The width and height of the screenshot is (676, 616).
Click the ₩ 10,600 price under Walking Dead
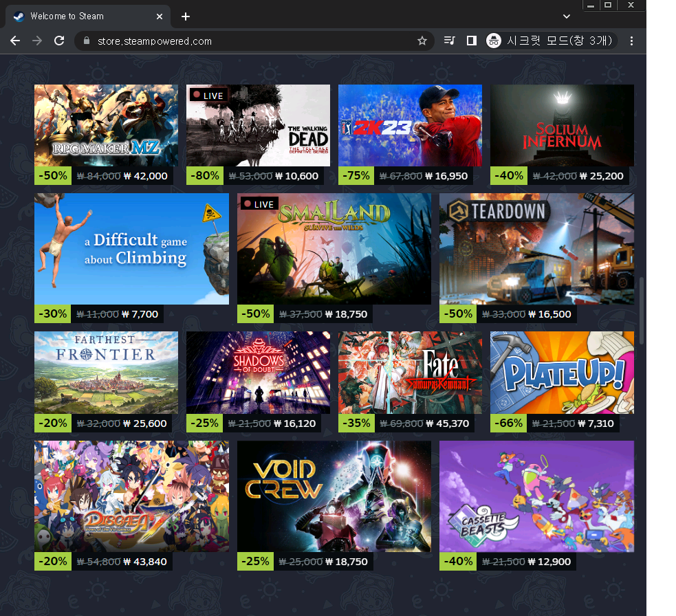click(x=297, y=176)
